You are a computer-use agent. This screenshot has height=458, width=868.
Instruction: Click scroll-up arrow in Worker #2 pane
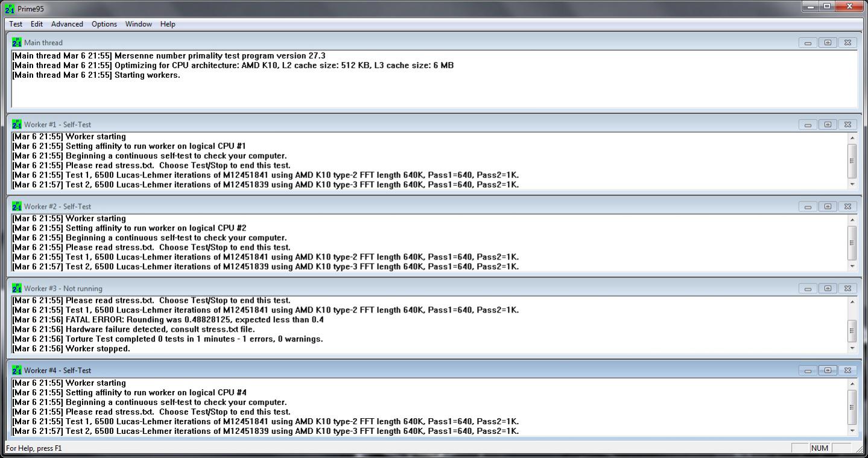coord(852,220)
